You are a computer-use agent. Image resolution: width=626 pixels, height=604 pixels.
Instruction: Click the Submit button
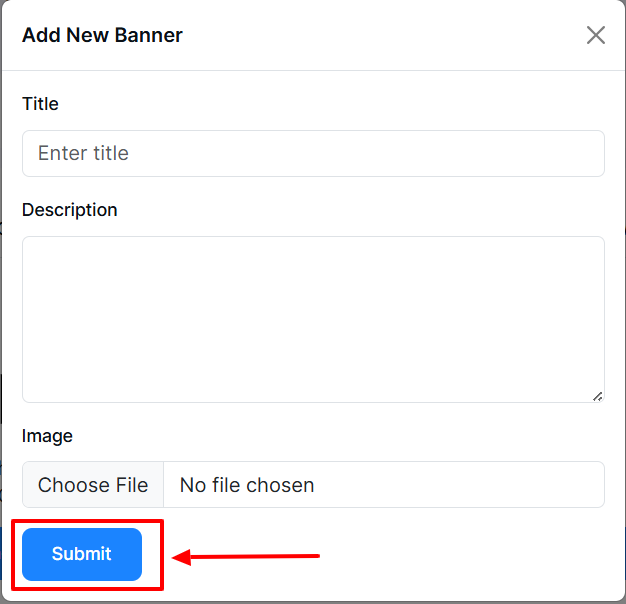pyautogui.click(x=82, y=554)
